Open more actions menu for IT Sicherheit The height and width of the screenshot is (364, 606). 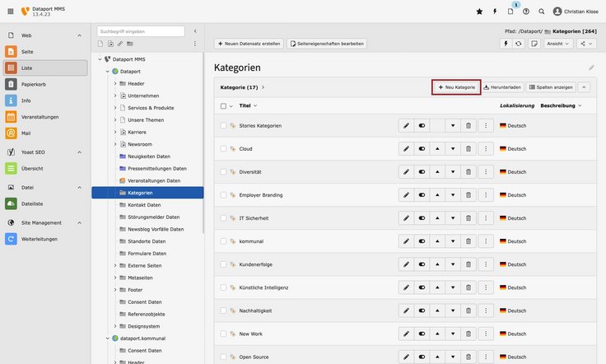485,218
